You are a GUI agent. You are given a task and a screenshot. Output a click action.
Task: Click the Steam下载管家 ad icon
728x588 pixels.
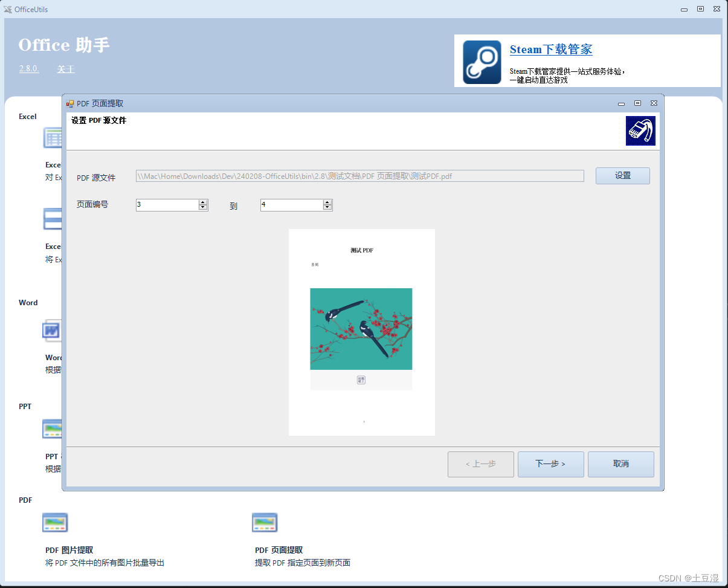pos(482,62)
